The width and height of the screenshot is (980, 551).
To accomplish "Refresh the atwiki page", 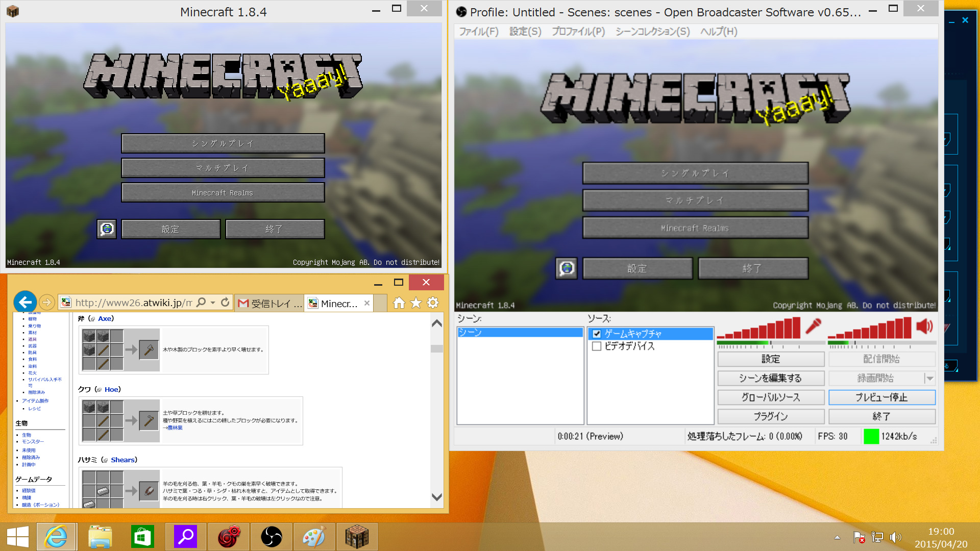I will (225, 303).
